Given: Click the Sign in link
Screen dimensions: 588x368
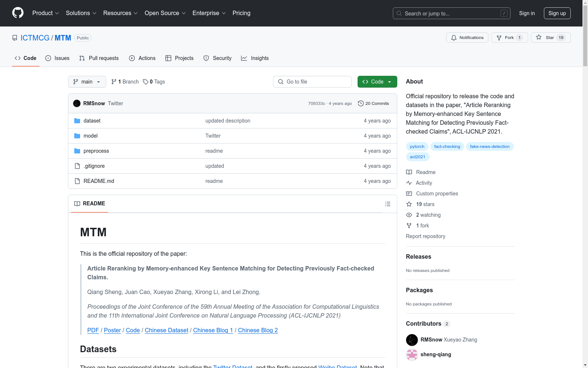Looking at the screenshot, I should [x=527, y=13].
